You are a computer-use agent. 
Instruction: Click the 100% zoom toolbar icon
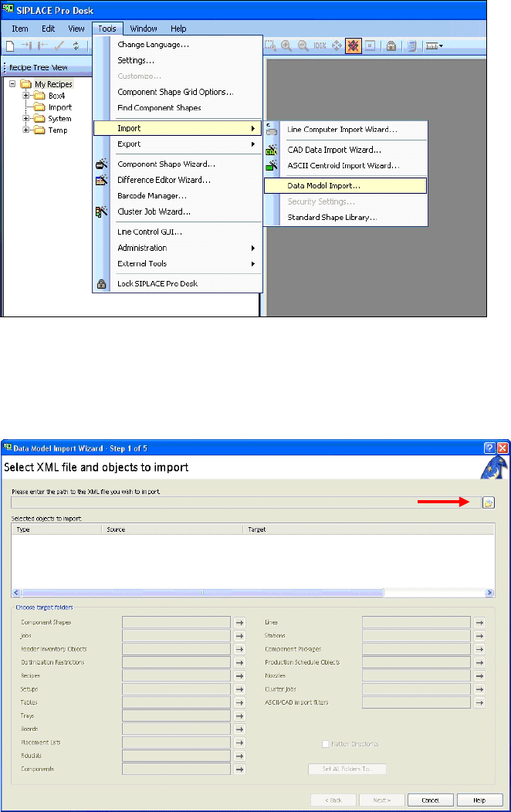(x=320, y=46)
